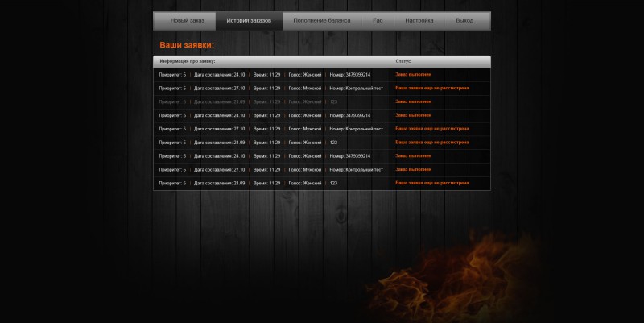The image size is (644, 323).
Task: Go to Пополнение баланса page
Action: 321,21
